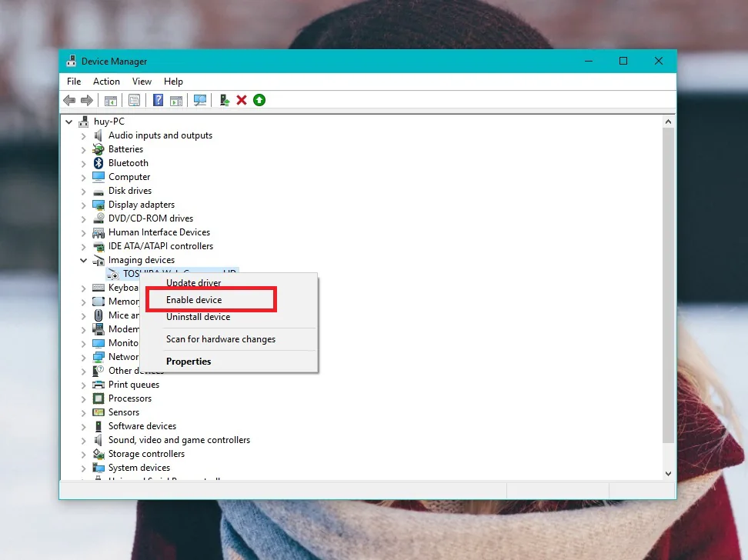Select the System devices tree row

pos(139,468)
